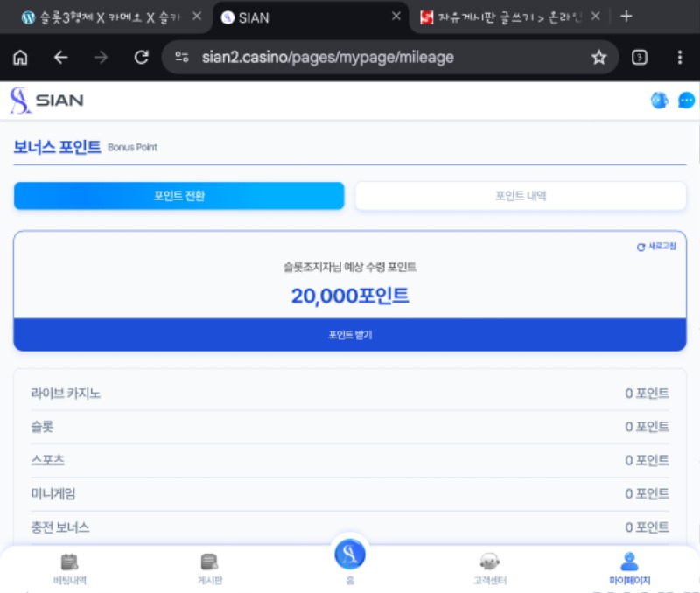700x593 pixels.
Task: Reload the page using the browser refresh icon
Action: 143,58
